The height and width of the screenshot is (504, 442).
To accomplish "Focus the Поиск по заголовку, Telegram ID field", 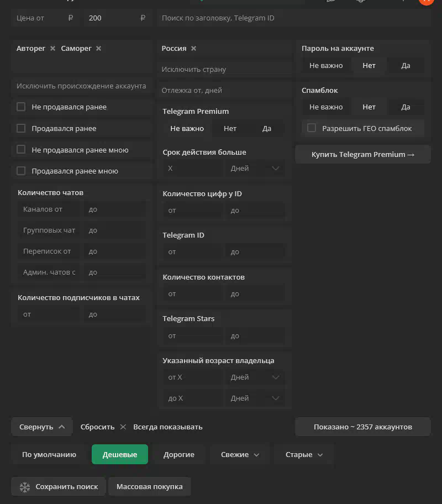I will [294, 18].
